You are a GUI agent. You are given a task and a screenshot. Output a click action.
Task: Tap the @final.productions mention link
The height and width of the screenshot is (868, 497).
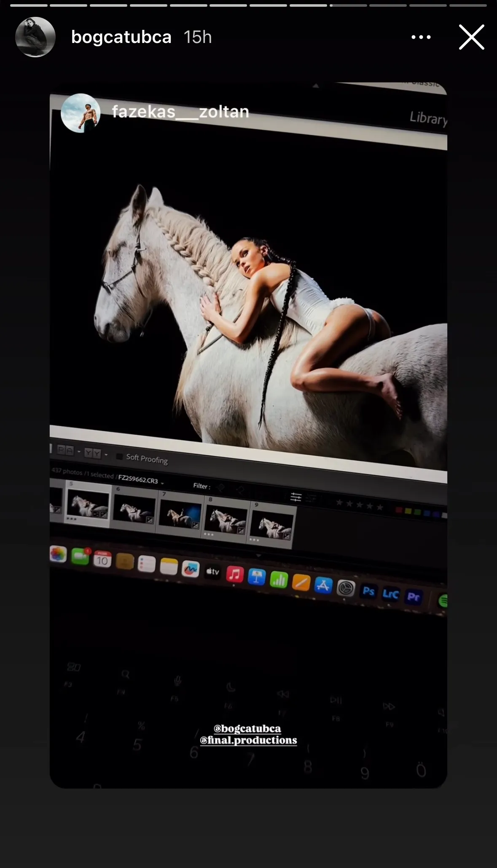[x=248, y=740]
